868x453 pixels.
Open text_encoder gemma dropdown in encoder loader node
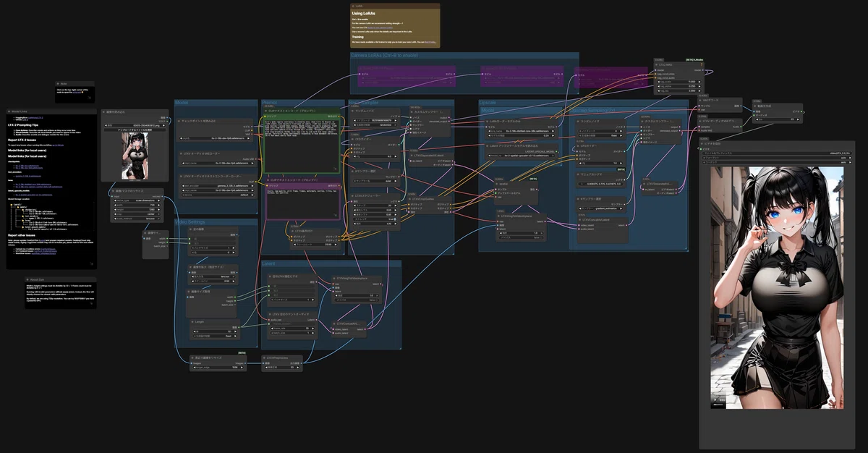click(x=218, y=186)
